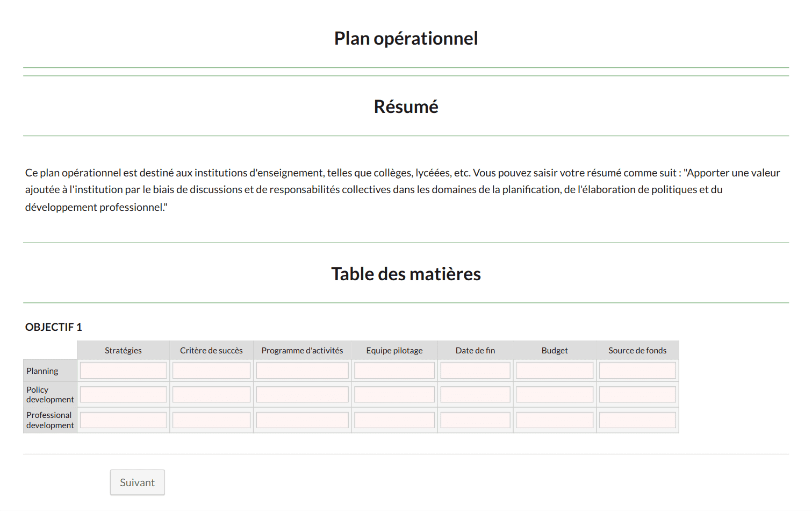This screenshot has height=511, width=812.
Task: Click Policy development Stratégies input field
Action: click(x=123, y=395)
